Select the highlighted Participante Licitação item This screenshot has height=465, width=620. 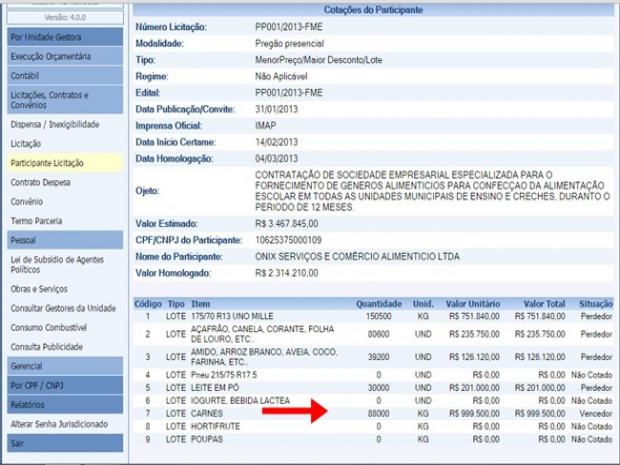[x=47, y=163]
